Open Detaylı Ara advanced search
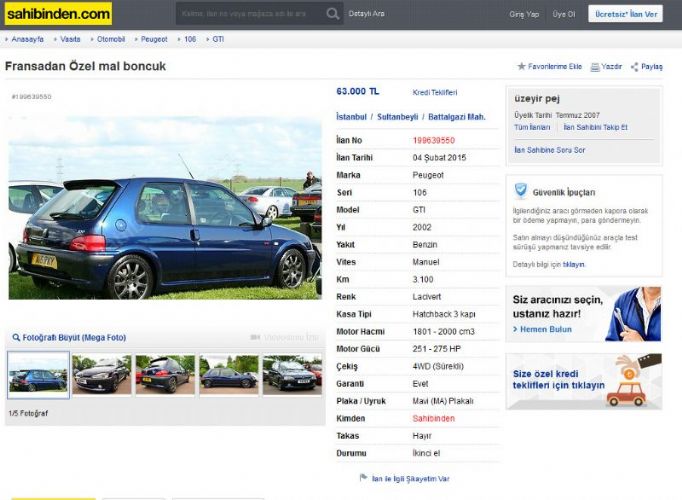The image size is (682, 500). 366,13
